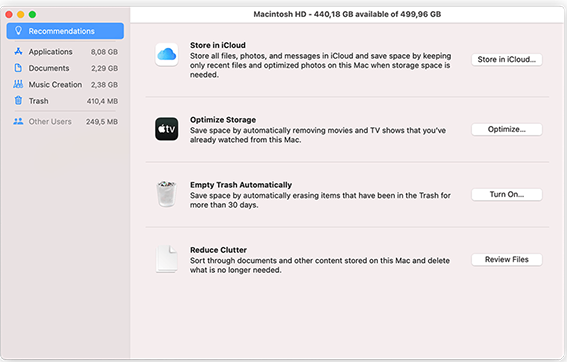Open the Trash category label

click(x=38, y=101)
